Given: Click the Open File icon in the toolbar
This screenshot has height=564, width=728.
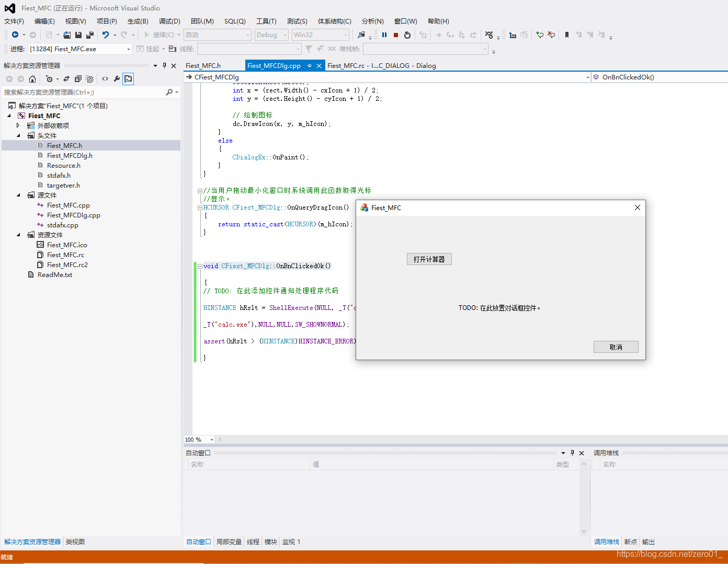Looking at the screenshot, I should click(x=67, y=35).
